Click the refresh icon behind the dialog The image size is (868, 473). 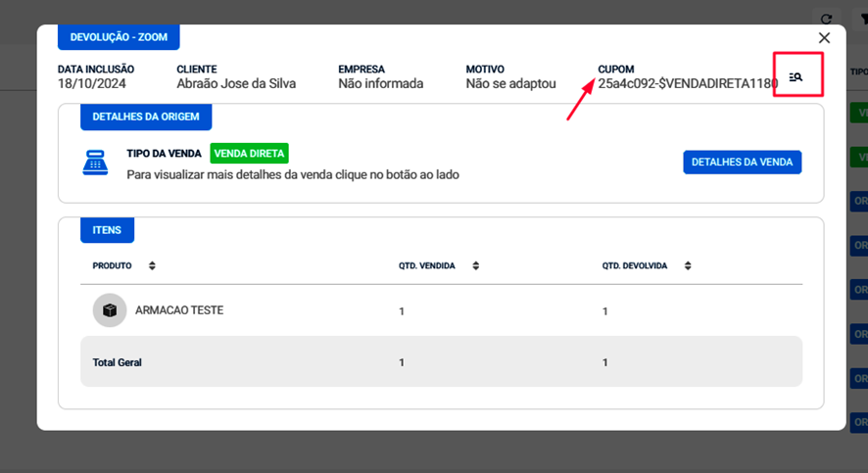click(x=826, y=19)
